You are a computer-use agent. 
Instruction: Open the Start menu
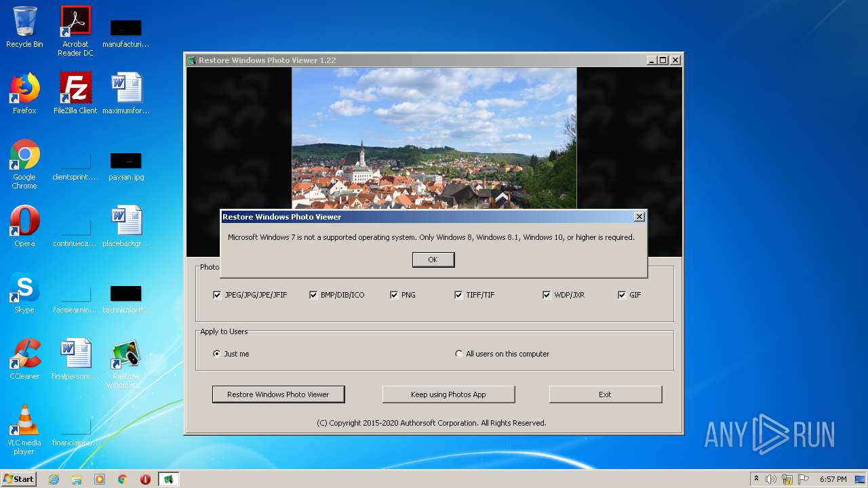[x=18, y=479]
